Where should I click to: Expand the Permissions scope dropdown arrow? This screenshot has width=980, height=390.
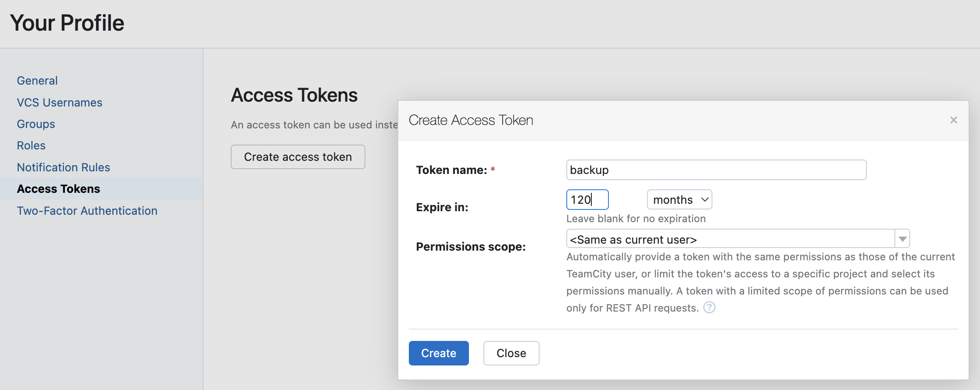coord(902,239)
